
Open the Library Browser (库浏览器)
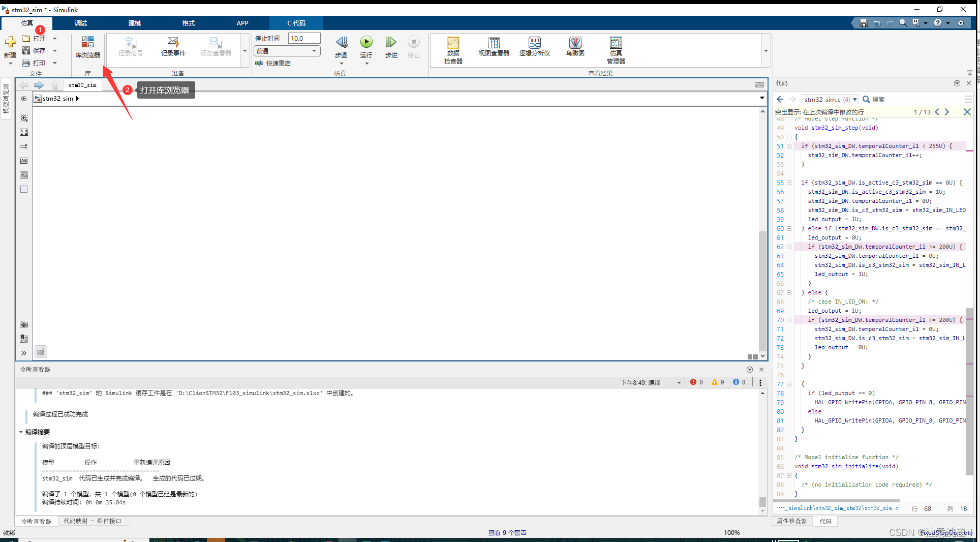tap(87, 47)
